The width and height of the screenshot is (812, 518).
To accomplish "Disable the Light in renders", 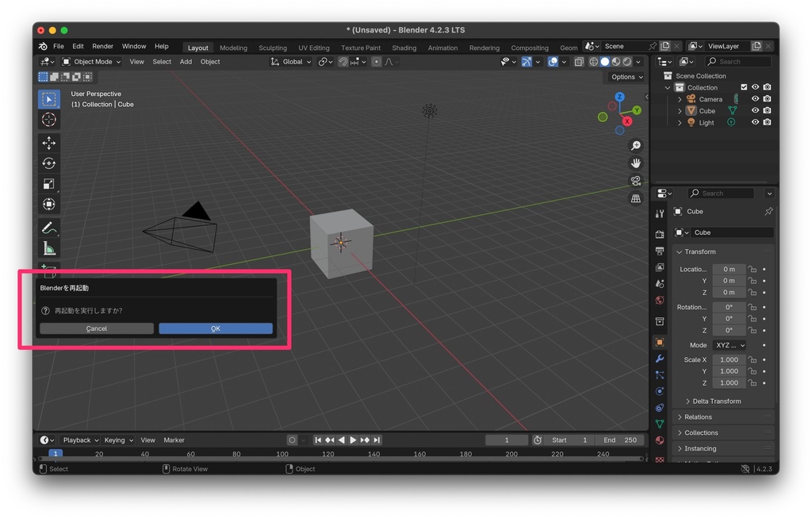I will pos(767,122).
